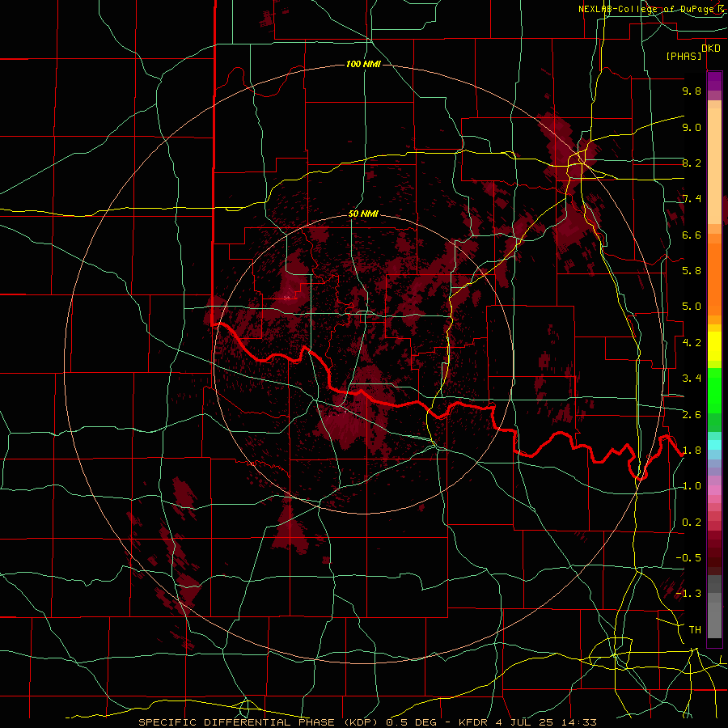Pick the yellow band next to 4.2

point(714,346)
